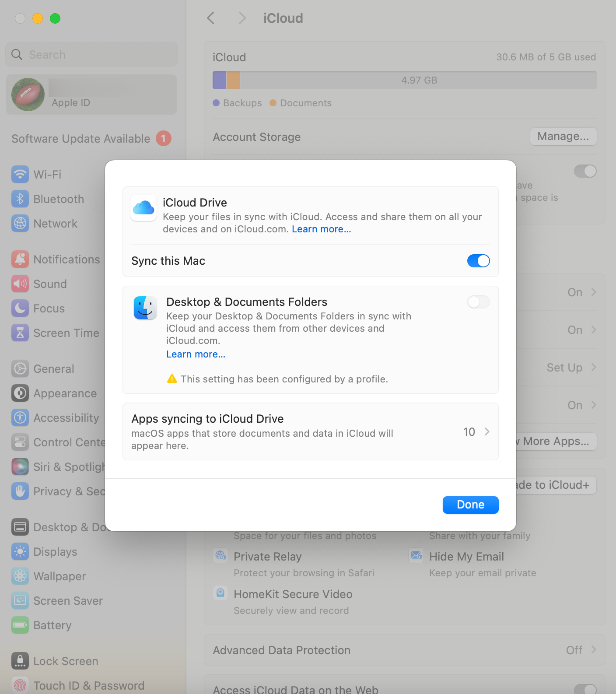Image resolution: width=616 pixels, height=694 pixels.
Task: Open Advanced Data Protection chevron
Action: click(594, 650)
